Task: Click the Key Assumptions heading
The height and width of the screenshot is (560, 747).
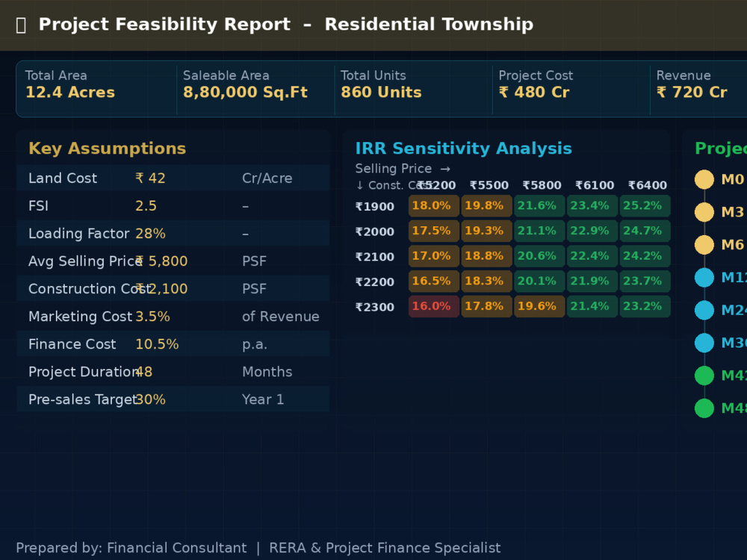Action: 107,149
